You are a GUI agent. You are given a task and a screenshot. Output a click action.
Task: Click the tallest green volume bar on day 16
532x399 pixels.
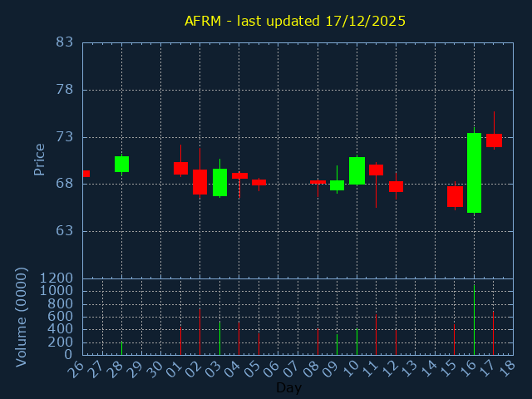click(474, 320)
